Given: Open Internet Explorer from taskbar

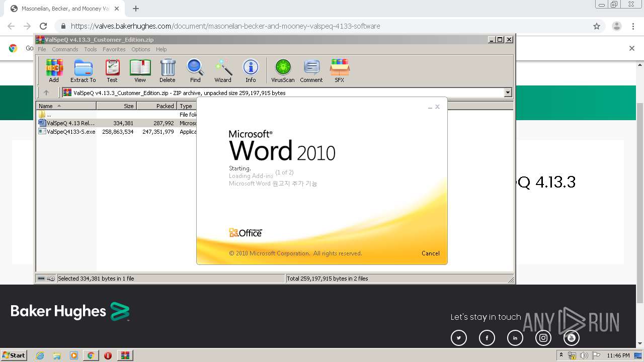Looking at the screenshot, I should [40, 355].
